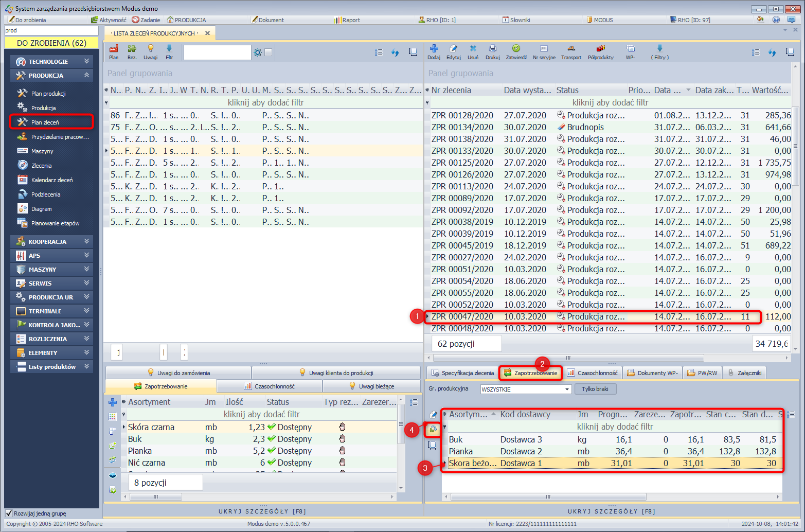Image resolution: width=805 pixels, height=532 pixels.
Task: Click the Drukuj printer icon
Action: pos(492,49)
